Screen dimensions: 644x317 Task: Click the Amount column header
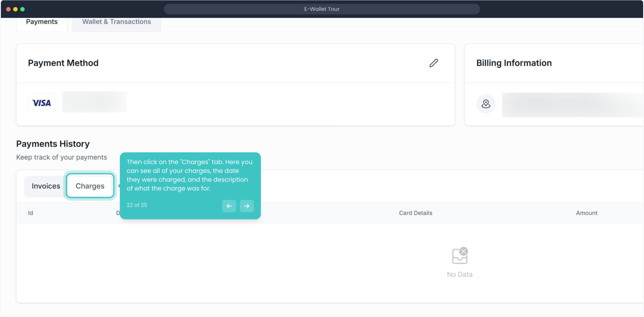click(x=587, y=213)
